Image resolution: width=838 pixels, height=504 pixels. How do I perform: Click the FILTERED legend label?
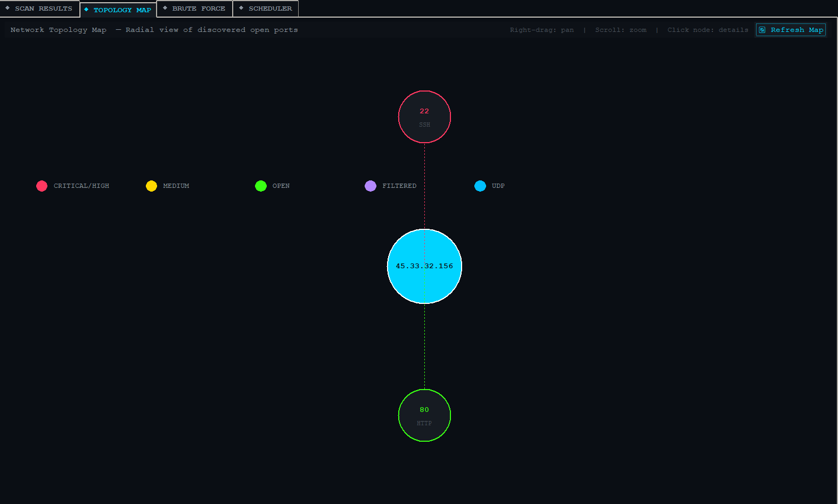(x=399, y=186)
